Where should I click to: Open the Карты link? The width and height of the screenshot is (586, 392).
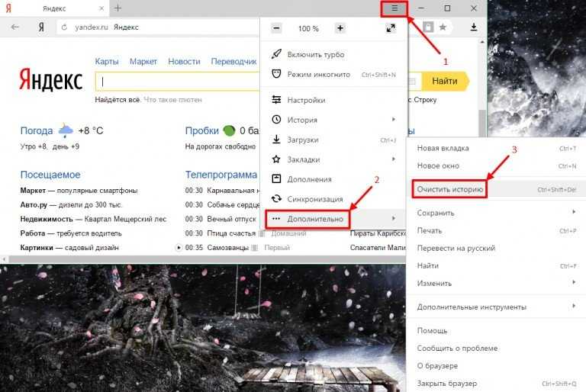pos(107,61)
